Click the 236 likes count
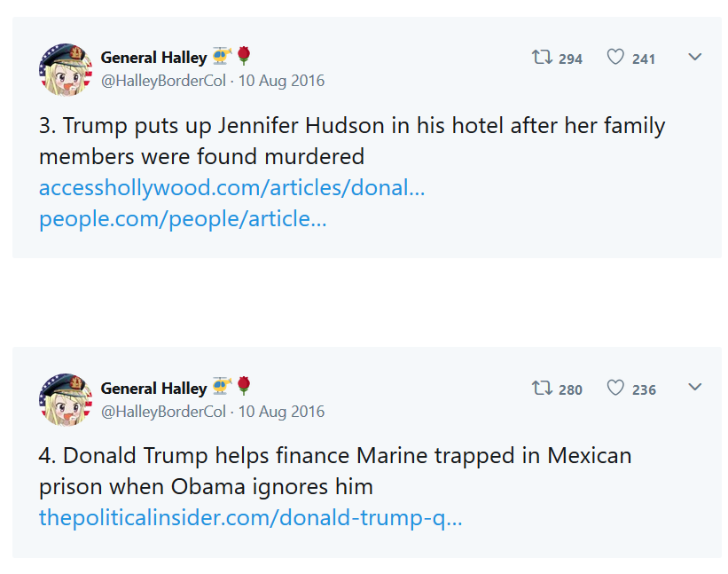Image resolution: width=728 pixels, height=574 pixels. click(x=644, y=389)
